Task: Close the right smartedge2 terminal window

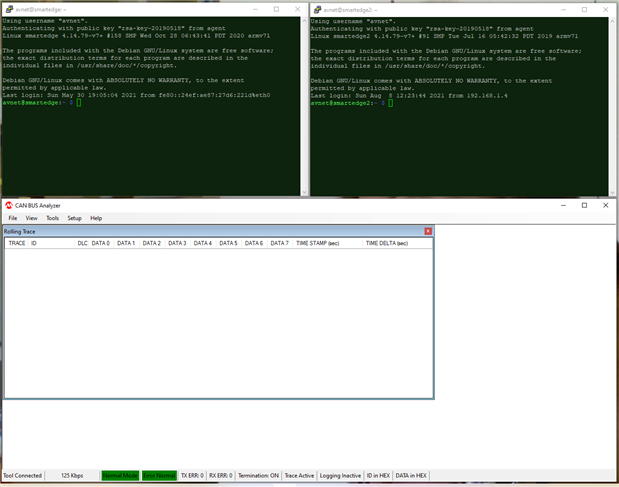Action: click(x=605, y=9)
